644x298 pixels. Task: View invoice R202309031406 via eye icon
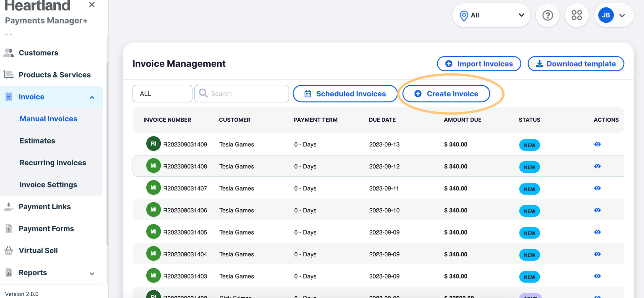tap(597, 210)
